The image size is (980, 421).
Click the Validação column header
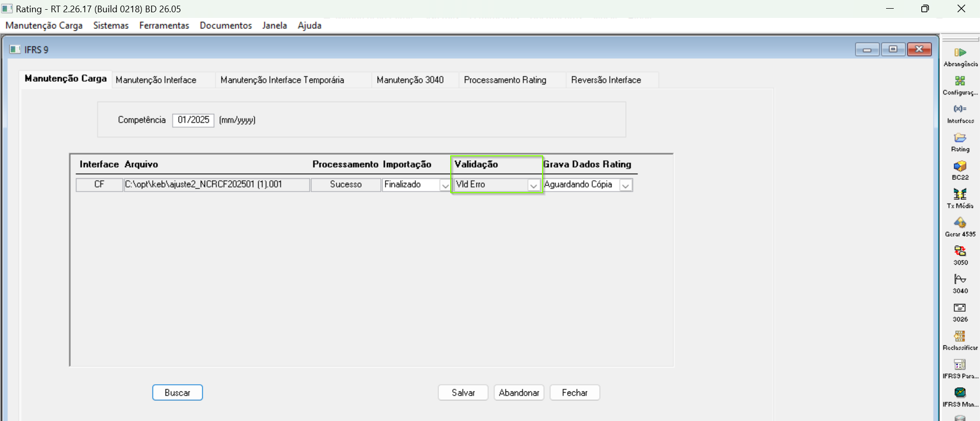pyautogui.click(x=476, y=164)
